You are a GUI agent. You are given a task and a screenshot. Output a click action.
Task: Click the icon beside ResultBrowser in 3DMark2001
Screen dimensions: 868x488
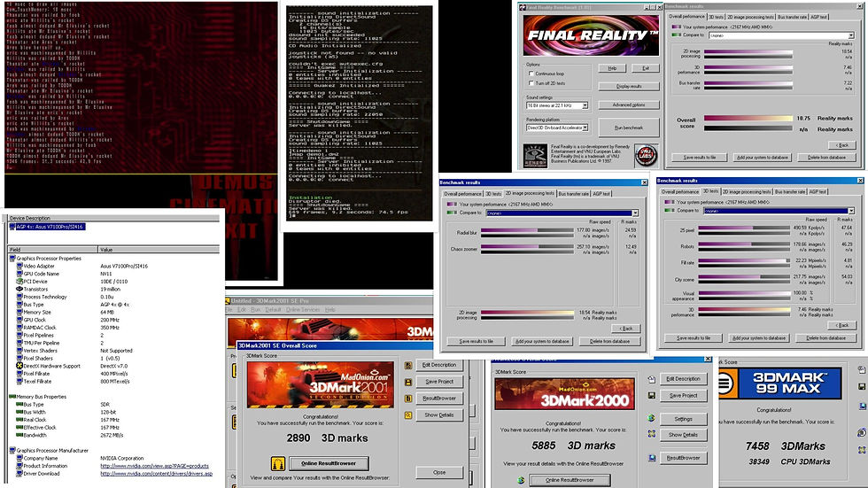click(x=408, y=399)
